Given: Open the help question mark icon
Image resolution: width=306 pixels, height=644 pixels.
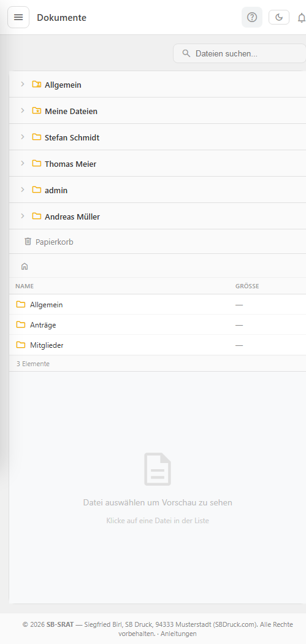Looking at the screenshot, I should pyautogui.click(x=252, y=17).
